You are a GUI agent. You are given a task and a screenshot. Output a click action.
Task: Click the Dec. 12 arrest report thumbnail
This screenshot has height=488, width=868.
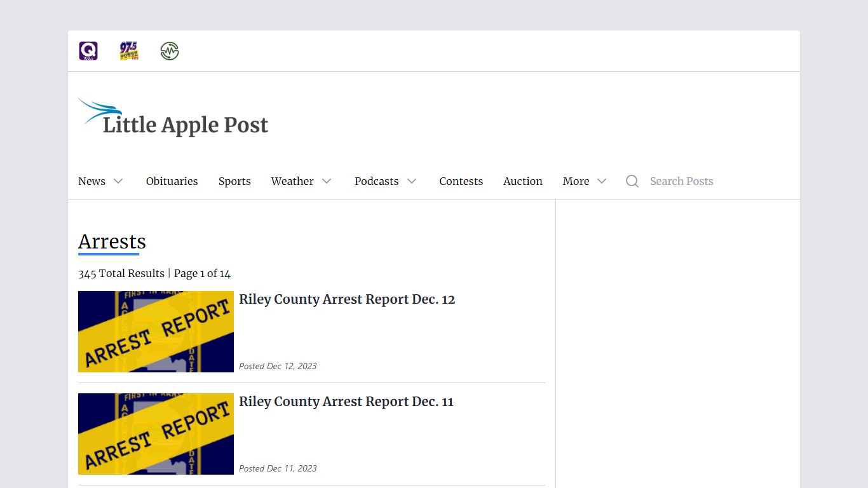point(156,332)
